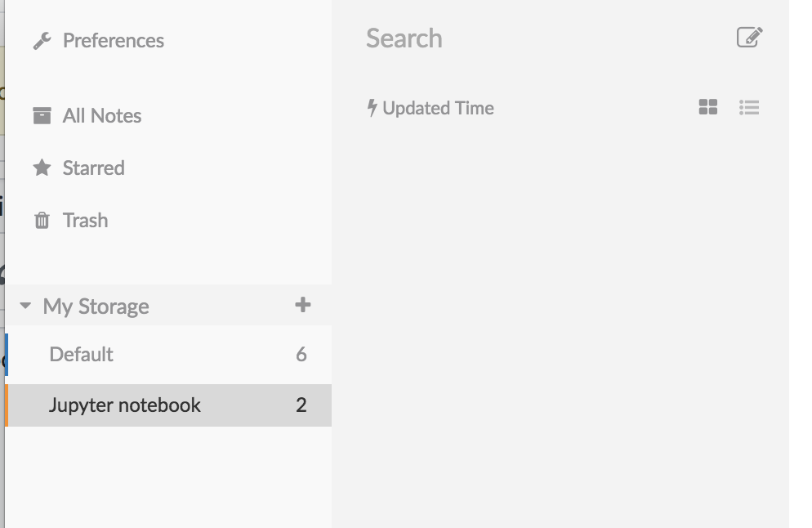Select the Jupyter notebook folder

[x=168, y=405]
